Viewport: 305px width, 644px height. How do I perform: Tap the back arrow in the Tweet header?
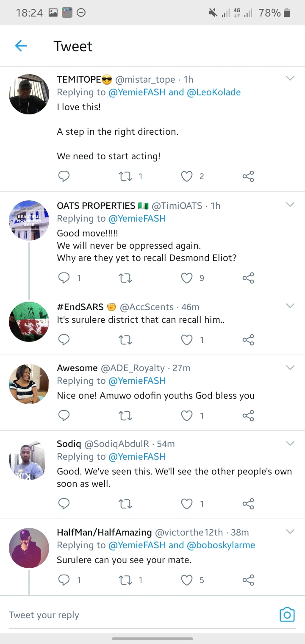(x=21, y=46)
